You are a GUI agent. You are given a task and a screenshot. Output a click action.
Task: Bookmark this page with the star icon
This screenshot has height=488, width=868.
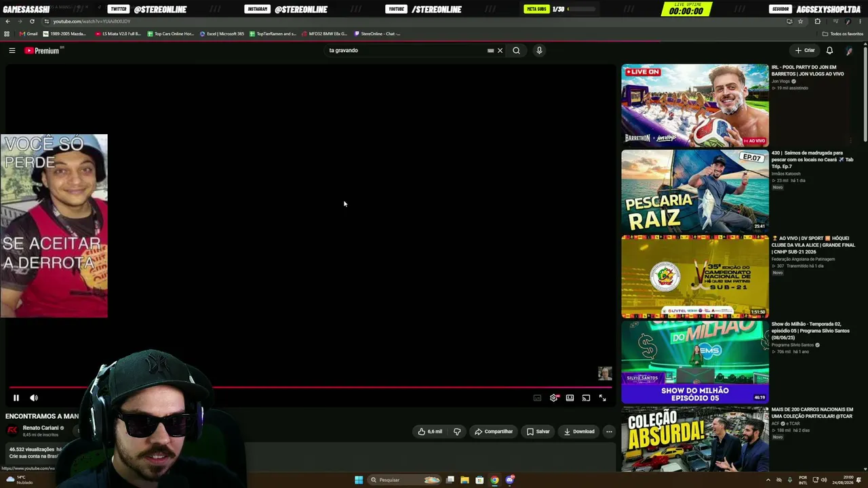(800, 21)
